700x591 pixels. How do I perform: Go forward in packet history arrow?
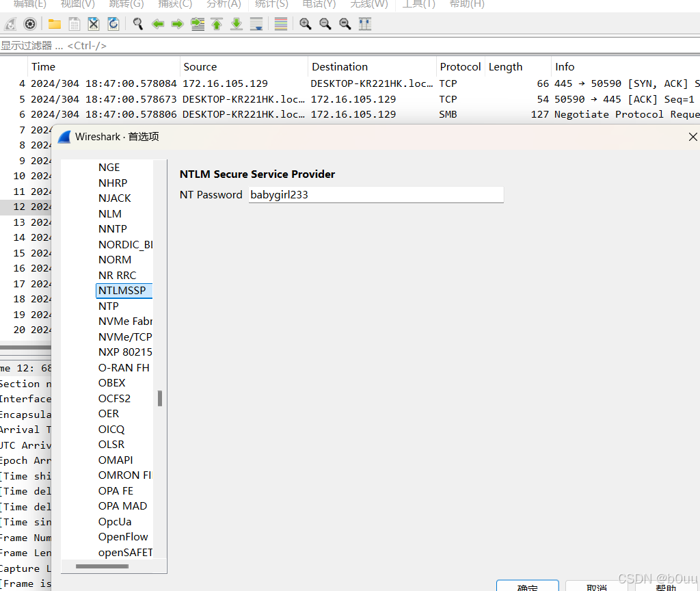177,24
